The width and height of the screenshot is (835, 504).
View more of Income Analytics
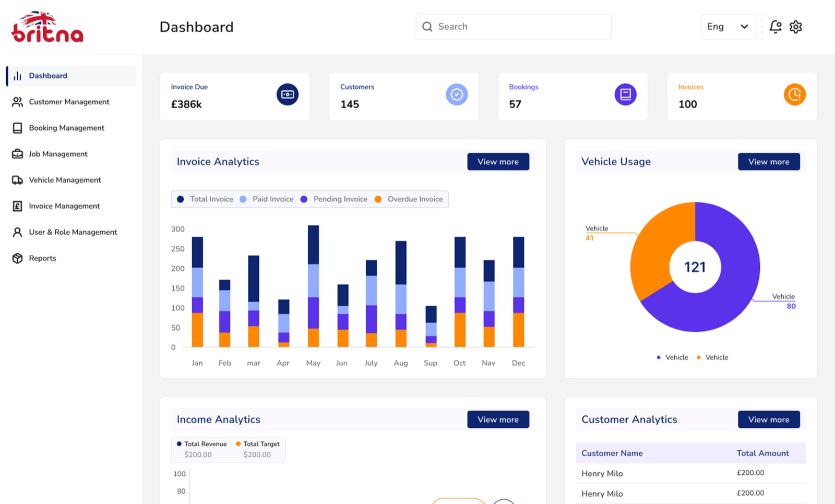point(498,419)
